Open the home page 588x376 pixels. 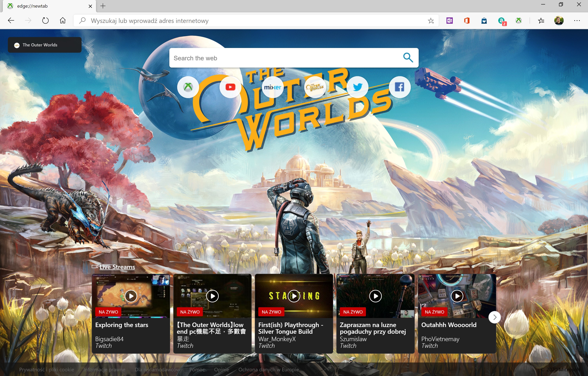pyautogui.click(x=63, y=21)
